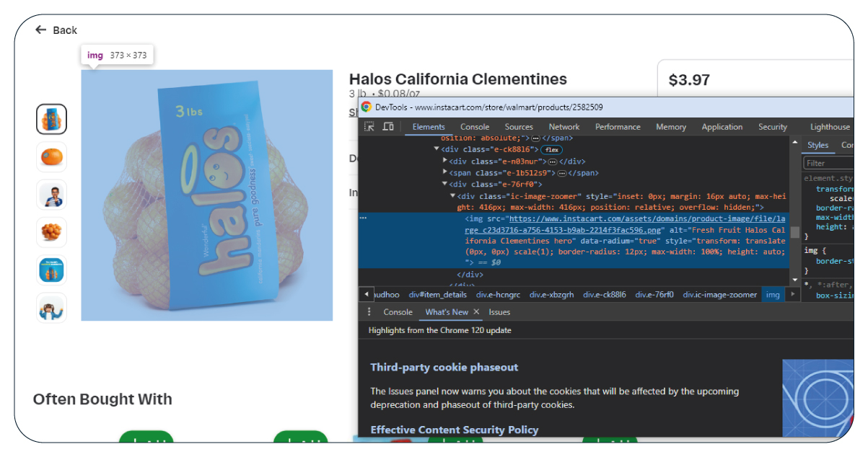
Task: Open the Third-party cookie phaseout link
Action: (444, 367)
